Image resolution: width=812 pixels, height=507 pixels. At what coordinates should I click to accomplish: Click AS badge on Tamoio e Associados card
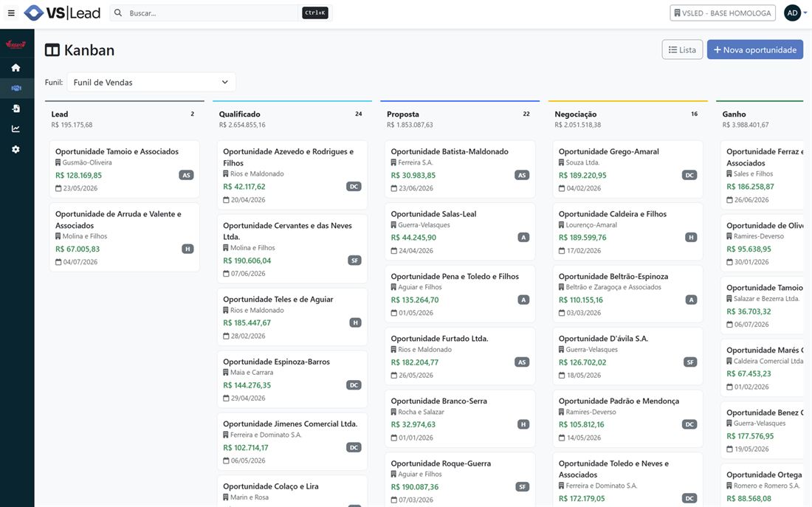pyautogui.click(x=187, y=175)
